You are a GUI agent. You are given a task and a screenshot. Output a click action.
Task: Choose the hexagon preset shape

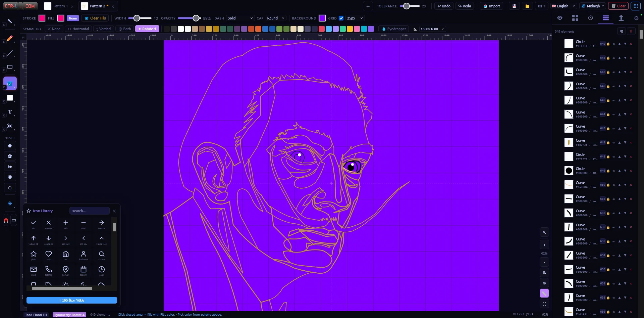10,188
